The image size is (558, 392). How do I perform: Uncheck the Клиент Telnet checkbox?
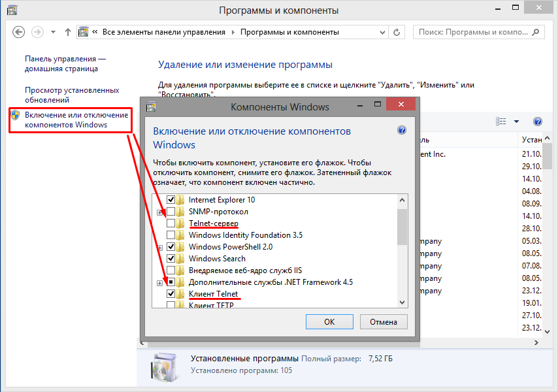[x=171, y=294]
